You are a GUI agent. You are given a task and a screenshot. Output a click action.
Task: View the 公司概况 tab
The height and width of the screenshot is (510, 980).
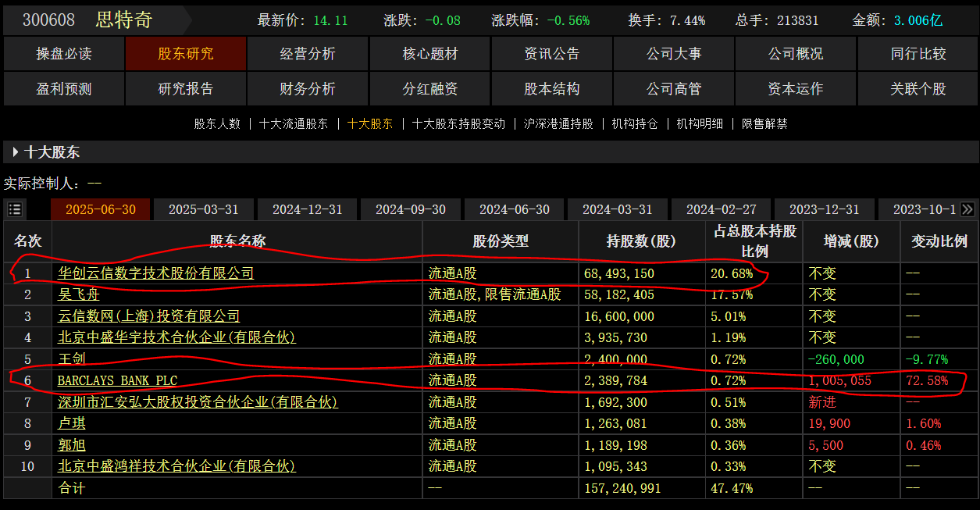pos(796,54)
